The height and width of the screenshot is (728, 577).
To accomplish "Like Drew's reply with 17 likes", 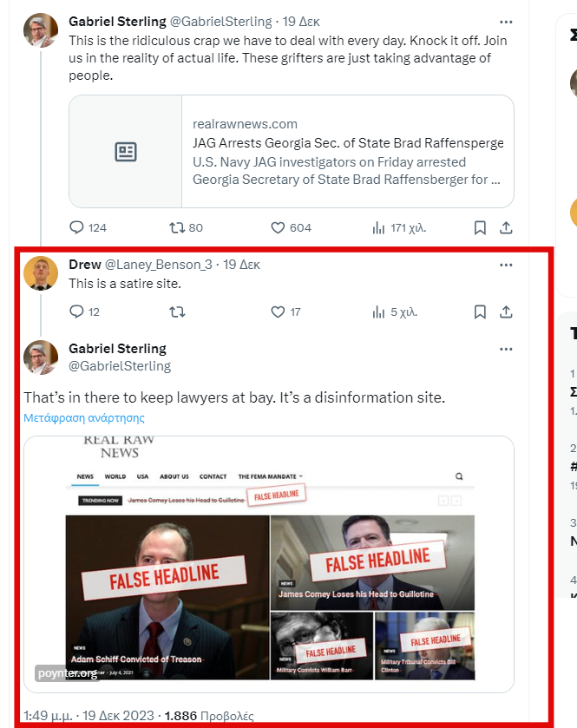I will 285,312.
